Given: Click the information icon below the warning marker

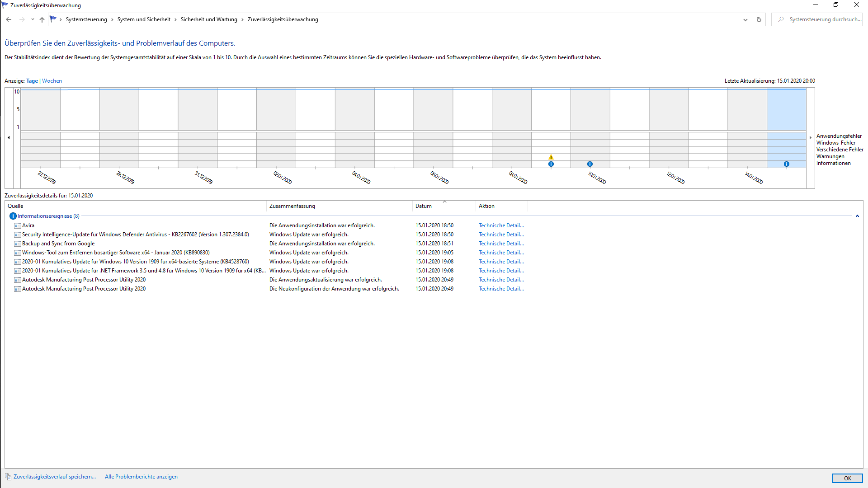Looking at the screenshot, I should coord(551,164).
